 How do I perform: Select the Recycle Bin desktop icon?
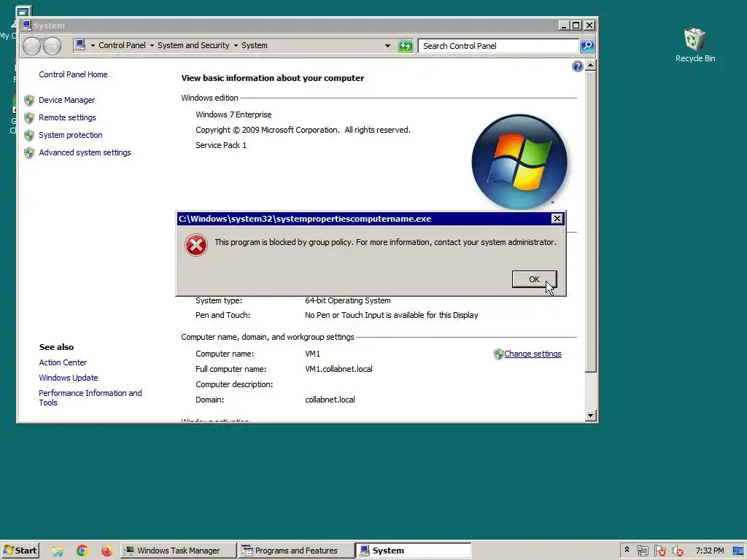click(695, 46)
